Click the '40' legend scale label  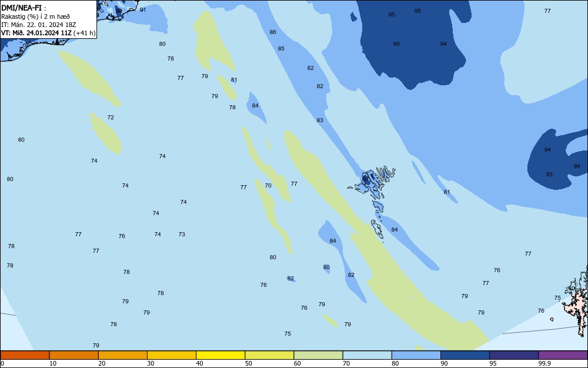pos(199,363)
